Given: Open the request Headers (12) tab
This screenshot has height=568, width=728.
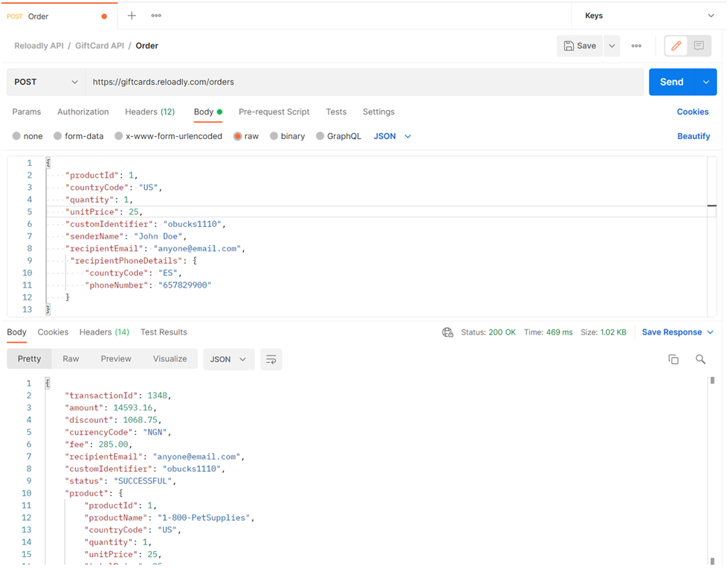Looking at the screenshot, I should [150, 112].
